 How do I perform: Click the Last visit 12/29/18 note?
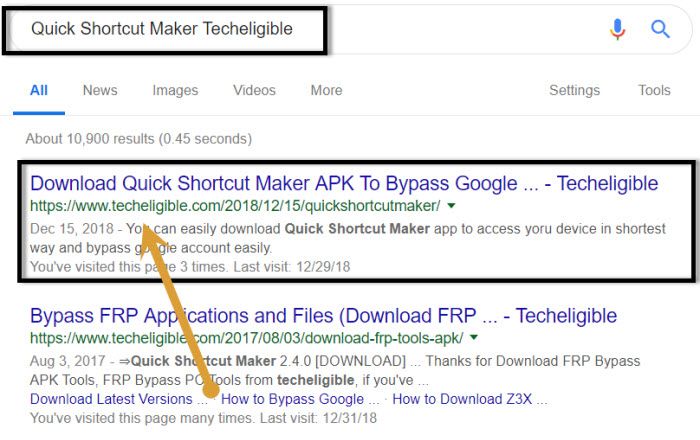click(x=292, y=267)
